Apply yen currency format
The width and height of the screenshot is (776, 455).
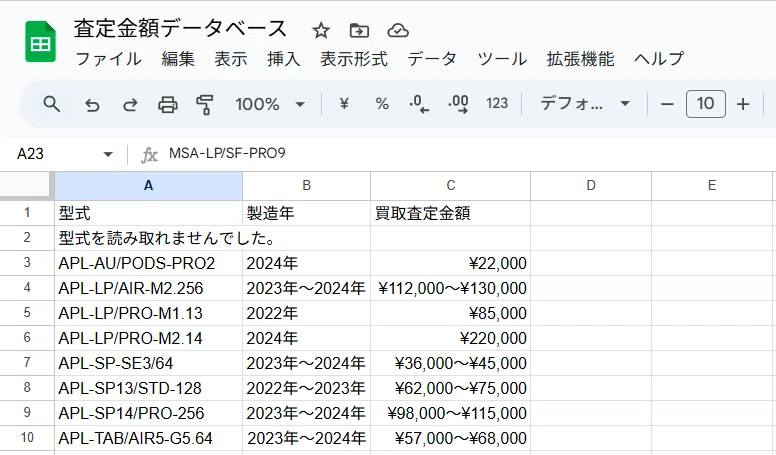click(344, 104)
